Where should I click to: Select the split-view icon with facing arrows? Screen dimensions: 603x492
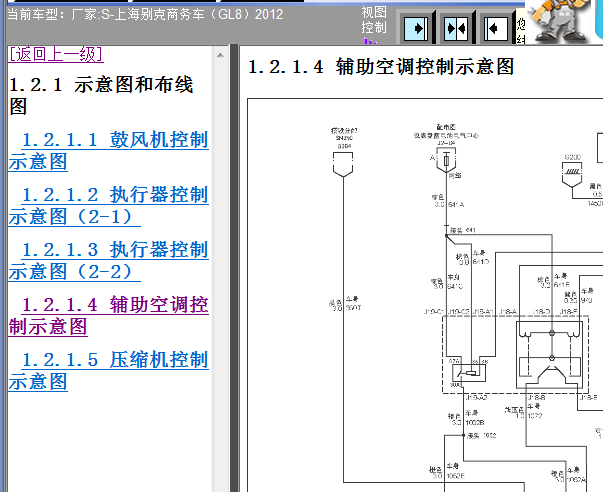456,28
